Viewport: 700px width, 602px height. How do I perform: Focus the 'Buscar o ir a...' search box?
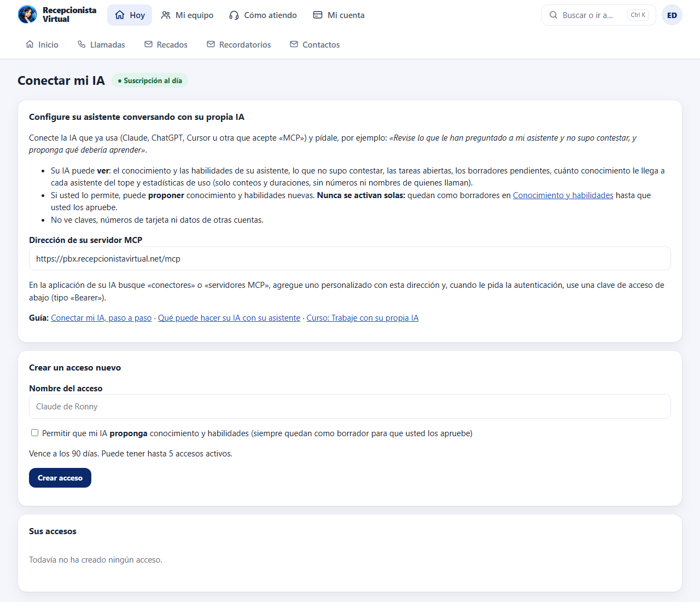[599, 15]
